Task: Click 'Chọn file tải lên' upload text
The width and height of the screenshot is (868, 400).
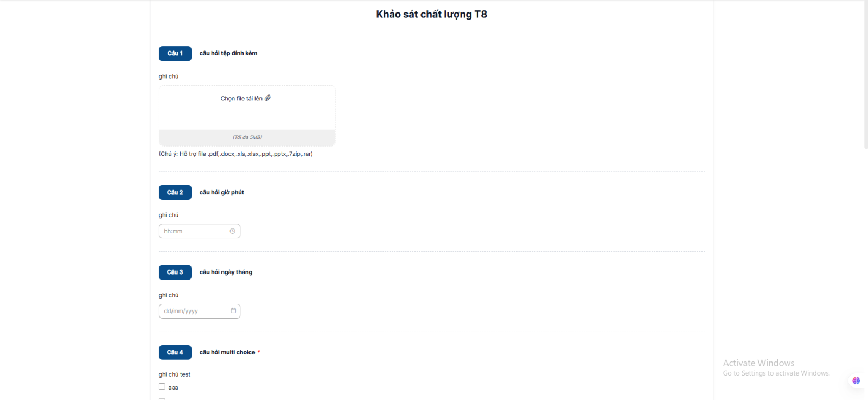Action: pyautogui.click(x=241, y=99)
